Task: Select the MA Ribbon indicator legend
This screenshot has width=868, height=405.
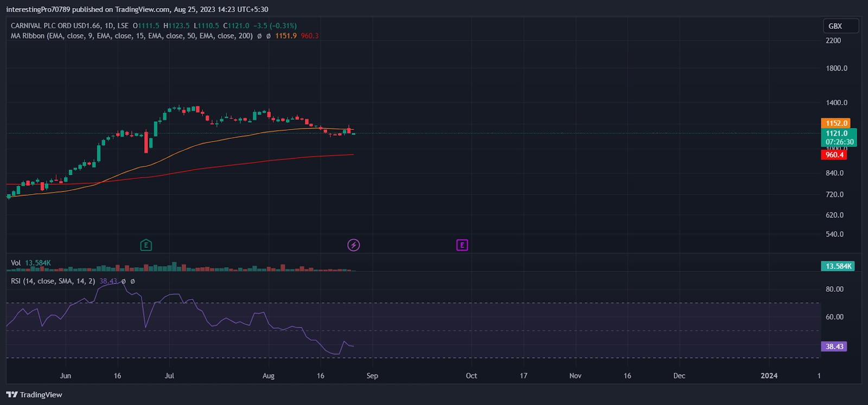Action: [132, 36]
